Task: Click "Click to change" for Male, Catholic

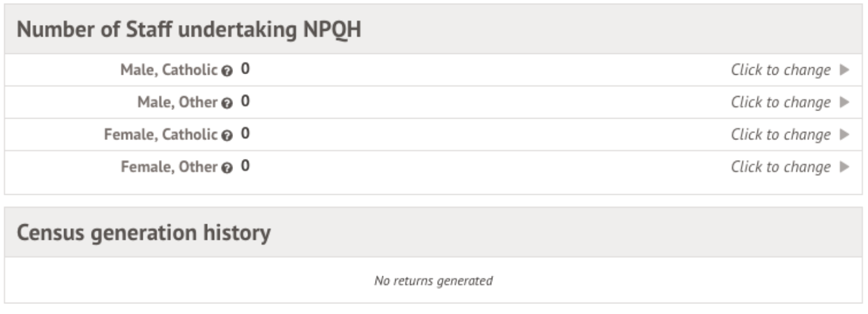Action: coord(781,70)
